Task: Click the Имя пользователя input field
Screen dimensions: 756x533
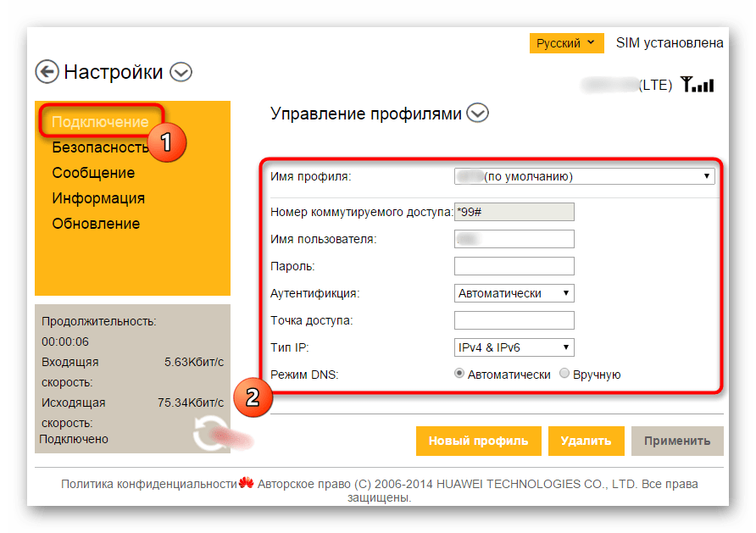Action: 514,239
